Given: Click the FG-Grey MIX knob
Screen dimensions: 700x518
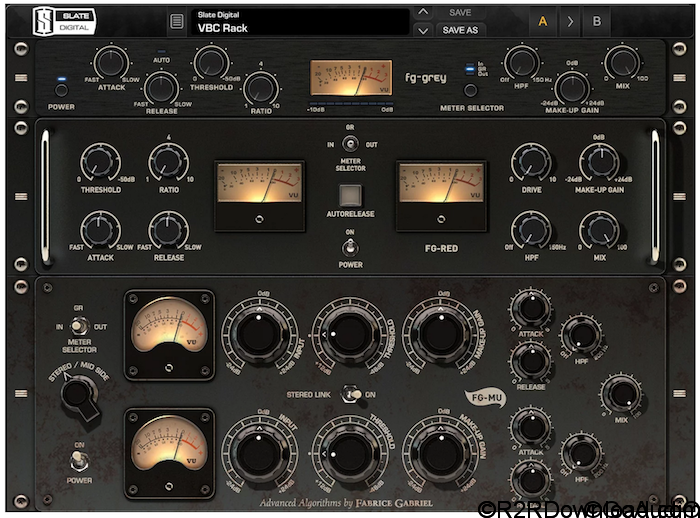Looking at the screenshot, I should [x=622, y=63].
